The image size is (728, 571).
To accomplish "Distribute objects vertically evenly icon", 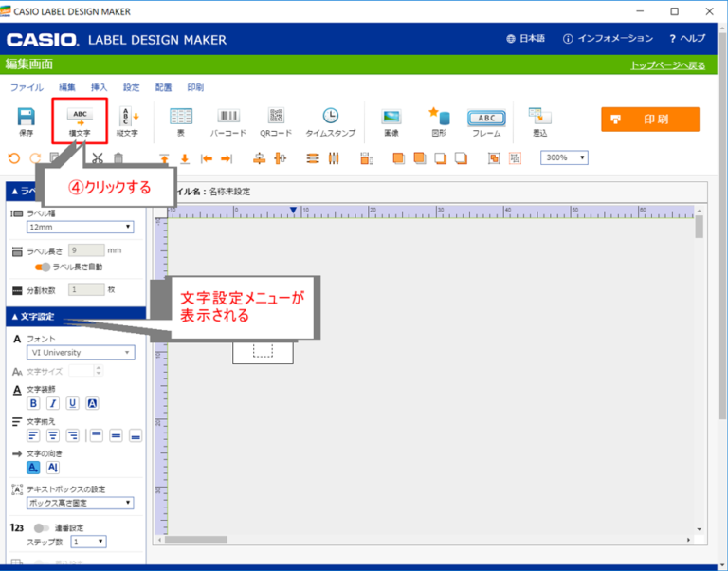I will [313, 158].
